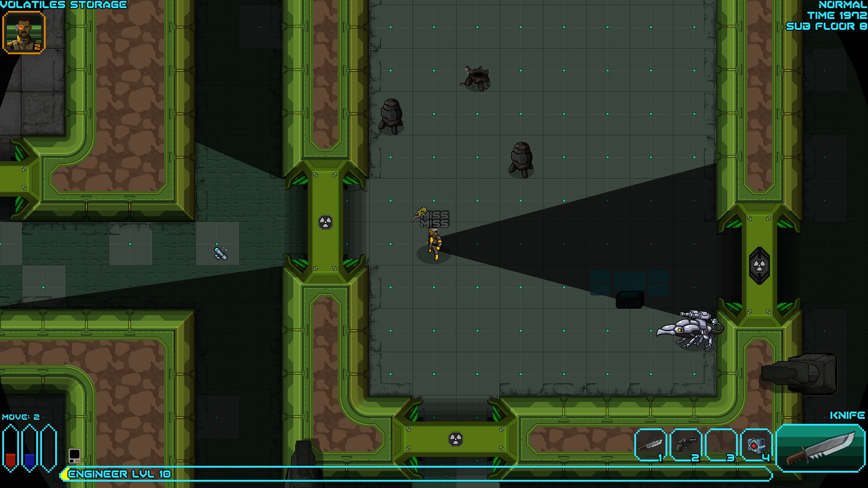
Task: Click the Engineer LVL 10 experience bar
Action: [x=119, y=474]
